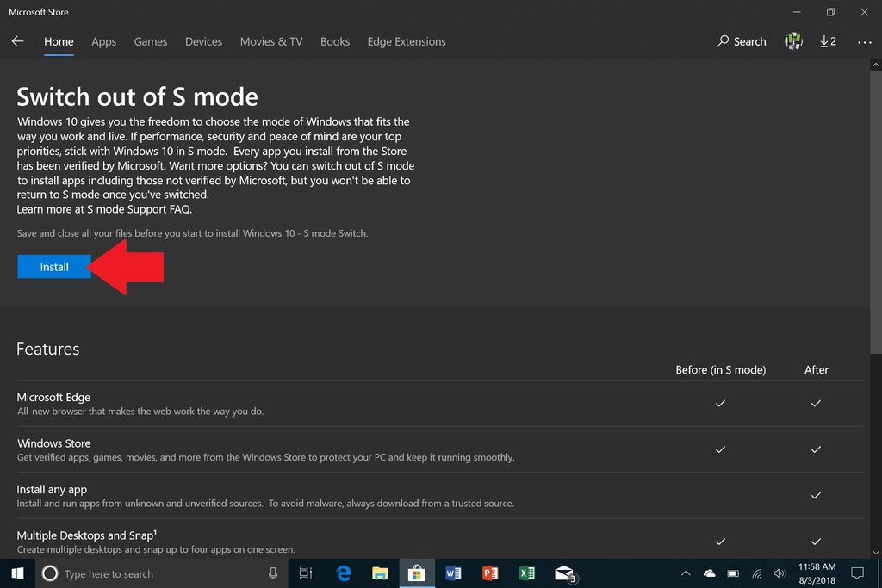882x588 pixels.
Task: Click the Install button
Action: coord(53,267)
